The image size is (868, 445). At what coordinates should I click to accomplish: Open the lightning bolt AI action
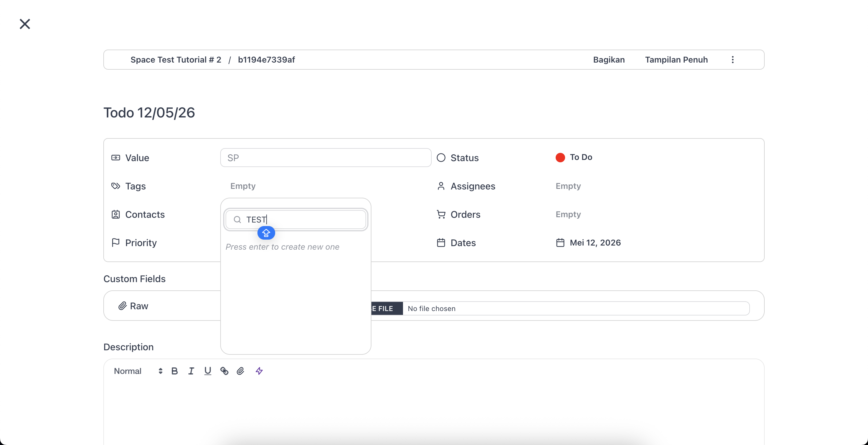click(x=259, y=371)
